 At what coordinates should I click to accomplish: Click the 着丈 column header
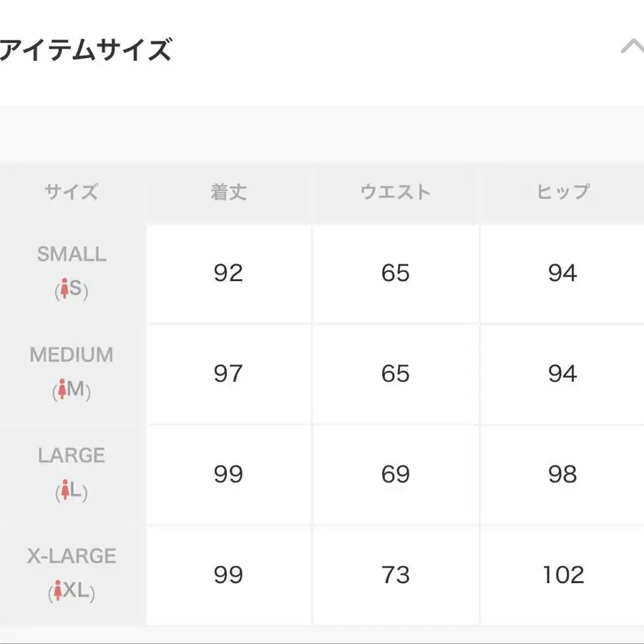pos(228,192)
